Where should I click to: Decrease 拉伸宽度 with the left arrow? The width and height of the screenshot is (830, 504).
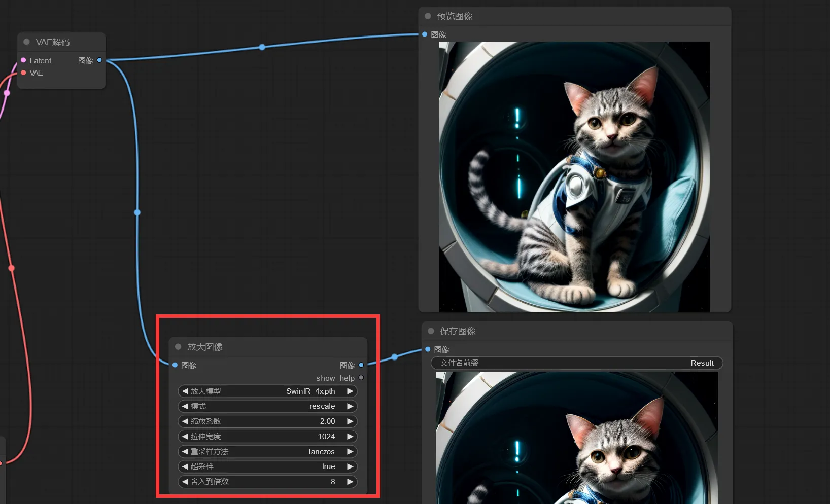coord(185,437)
